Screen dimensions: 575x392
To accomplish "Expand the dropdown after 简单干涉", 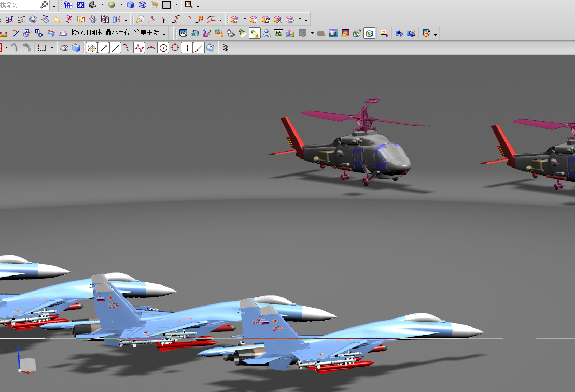I will (164, 34).
